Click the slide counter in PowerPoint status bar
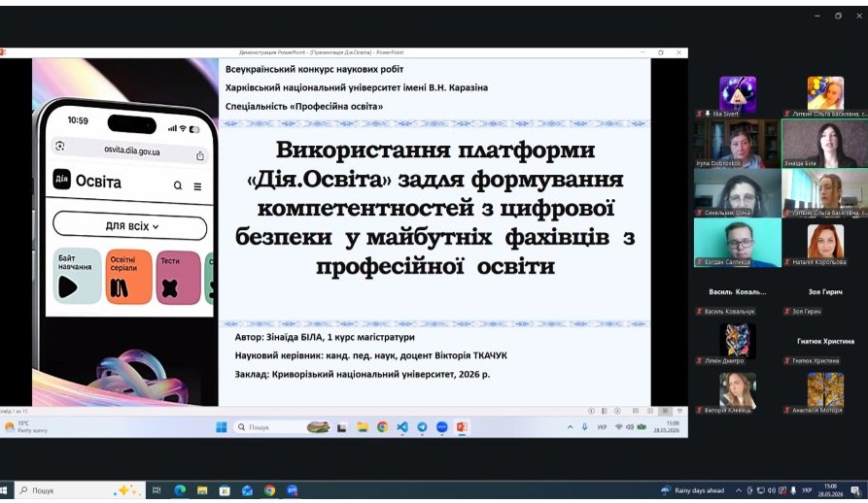 pyautogui.click(x=14, y=412)
